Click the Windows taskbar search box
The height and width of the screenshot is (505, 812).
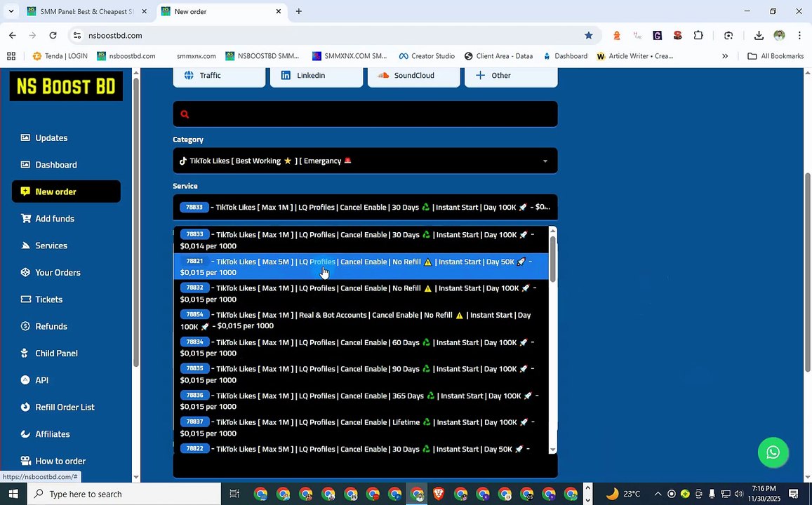point(124,494)
